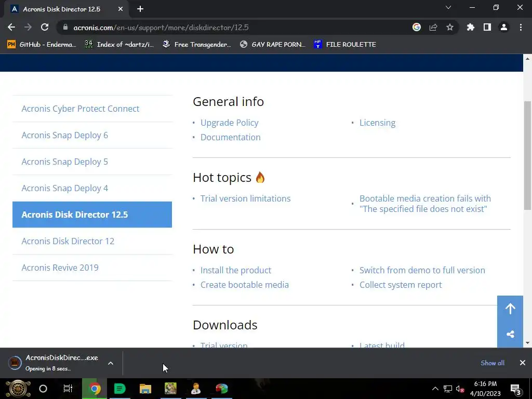Share this page via share icon
This screenshot has width=532, height=399.
(x=433, y=27)
